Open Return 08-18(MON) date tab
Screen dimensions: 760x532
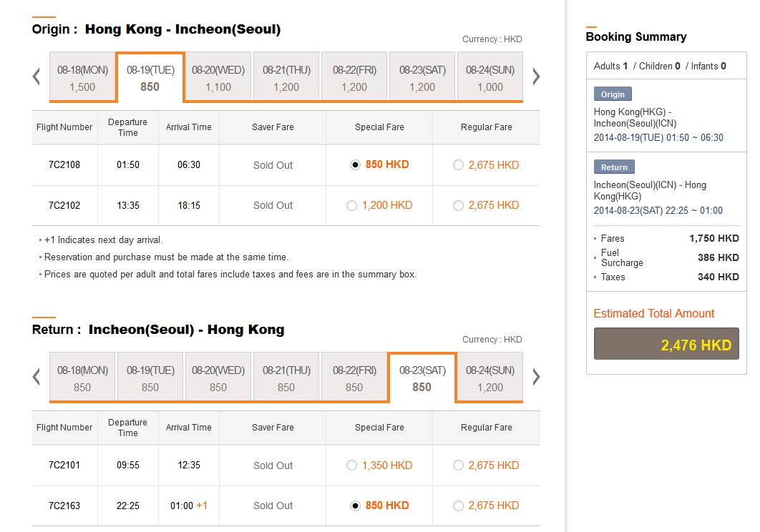point(82,378)
